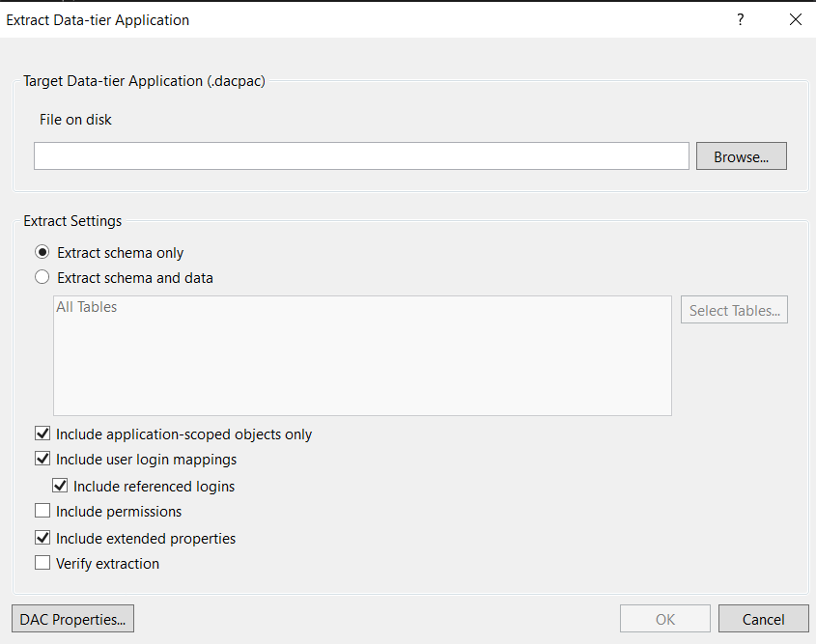The width and height of the screenshot is (816, 644).
Task: Click the help question mark icon
Action: click(740, 19)
